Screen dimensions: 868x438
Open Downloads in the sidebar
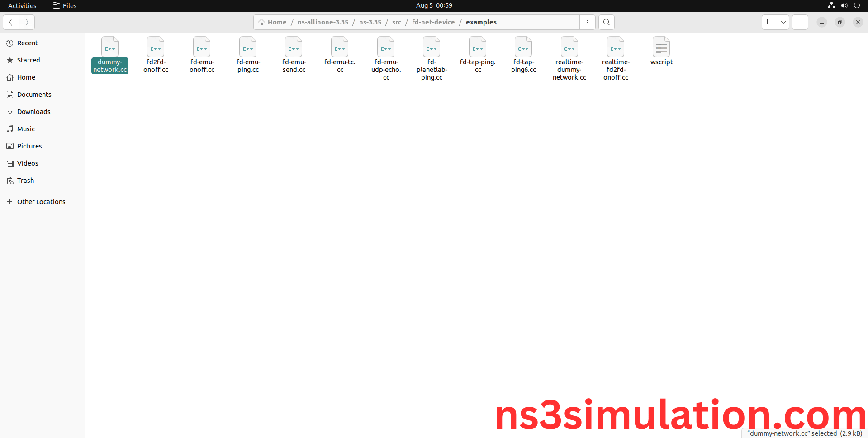[x=33, y=112]
